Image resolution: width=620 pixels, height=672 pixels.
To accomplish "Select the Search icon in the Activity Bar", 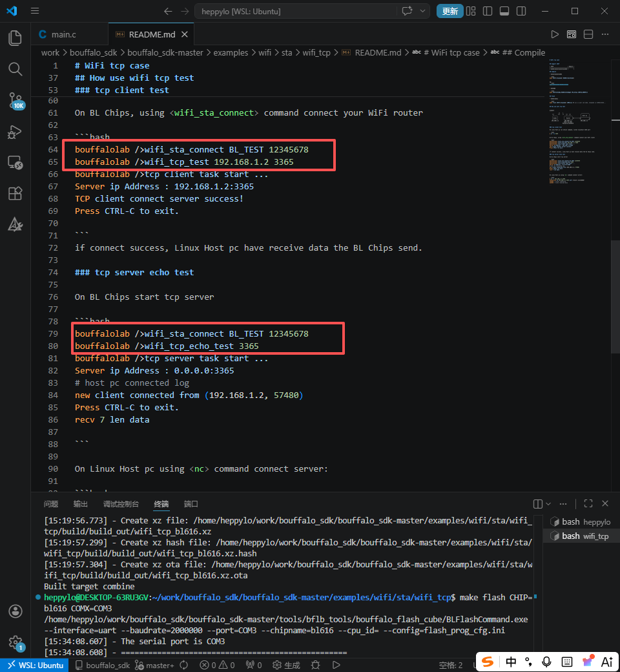I will 15,69.
